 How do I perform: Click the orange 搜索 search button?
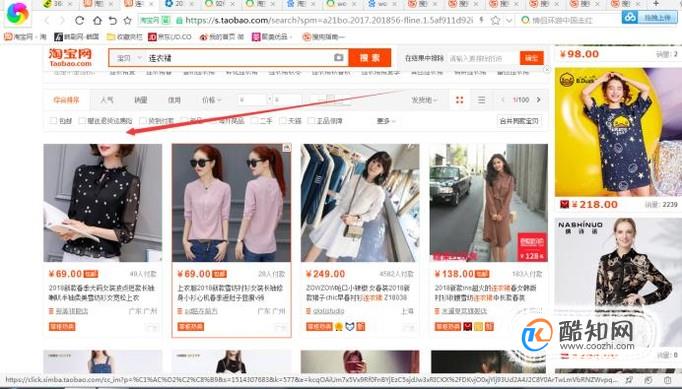pyautogui.click(x=370, y=57)
